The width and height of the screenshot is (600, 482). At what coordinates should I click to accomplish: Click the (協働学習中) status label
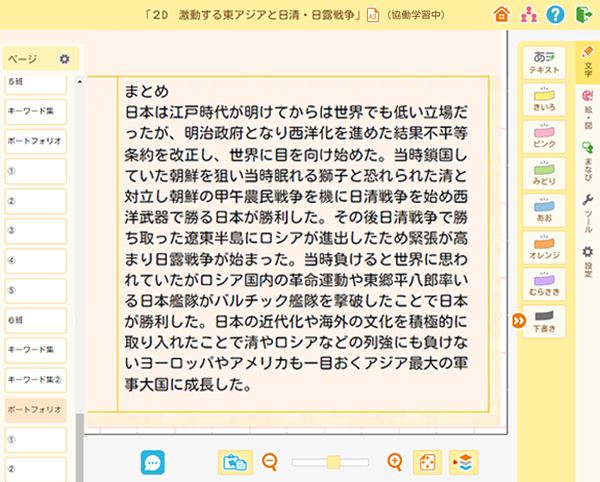[415, 15]
